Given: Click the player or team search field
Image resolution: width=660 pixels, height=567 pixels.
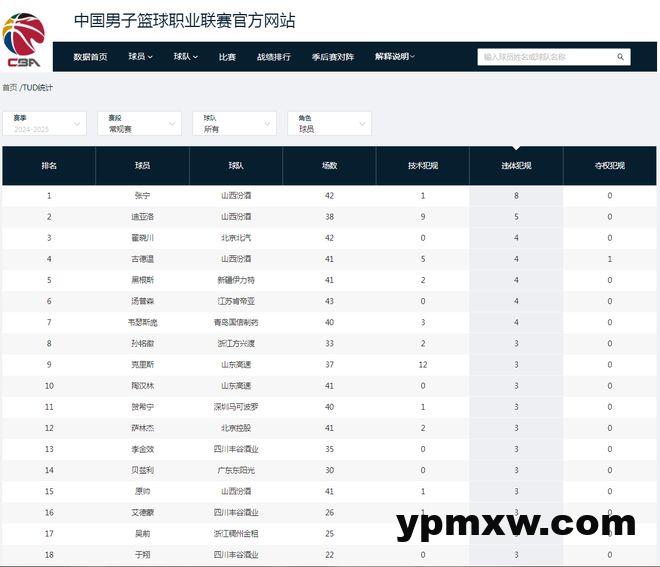Looking at the screenshot, I should pyautogui.click(x=545, y=58).
